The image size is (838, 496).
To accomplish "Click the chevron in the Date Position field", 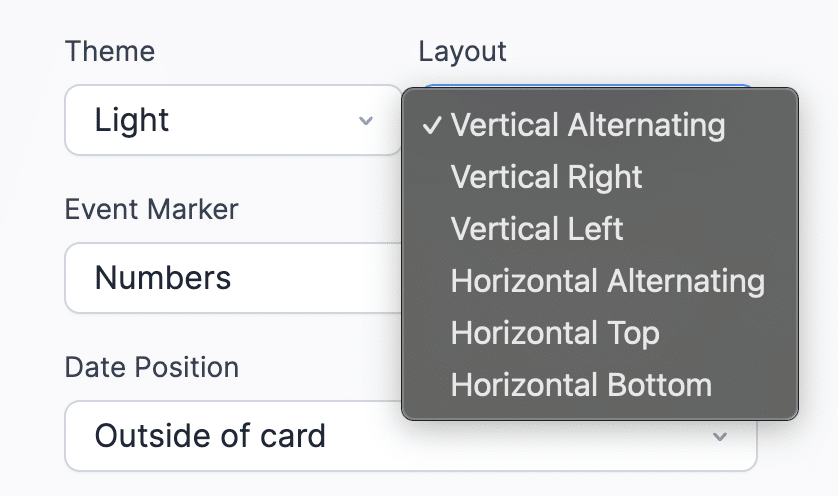I will [719, 436].
